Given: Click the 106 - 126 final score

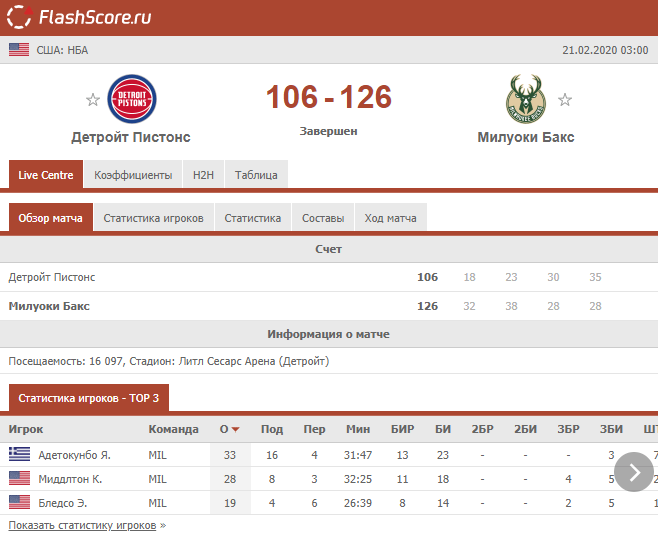Looking at the screenshot, I should (x=329, y=97).
